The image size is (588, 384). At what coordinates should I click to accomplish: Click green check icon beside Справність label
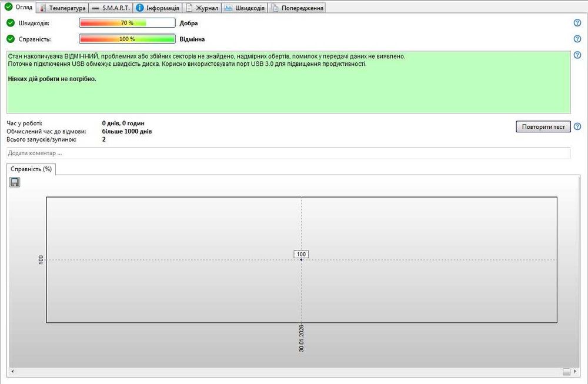point(11,39)
